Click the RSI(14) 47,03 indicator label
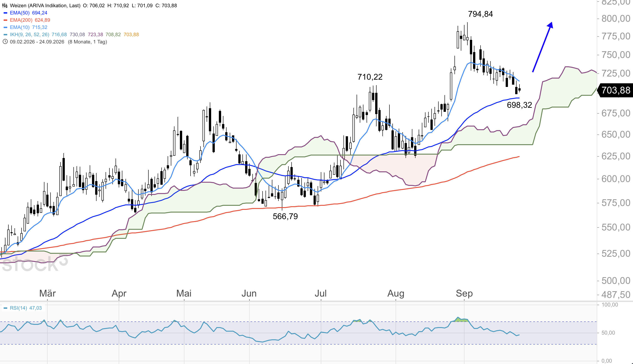 (26, 308)
